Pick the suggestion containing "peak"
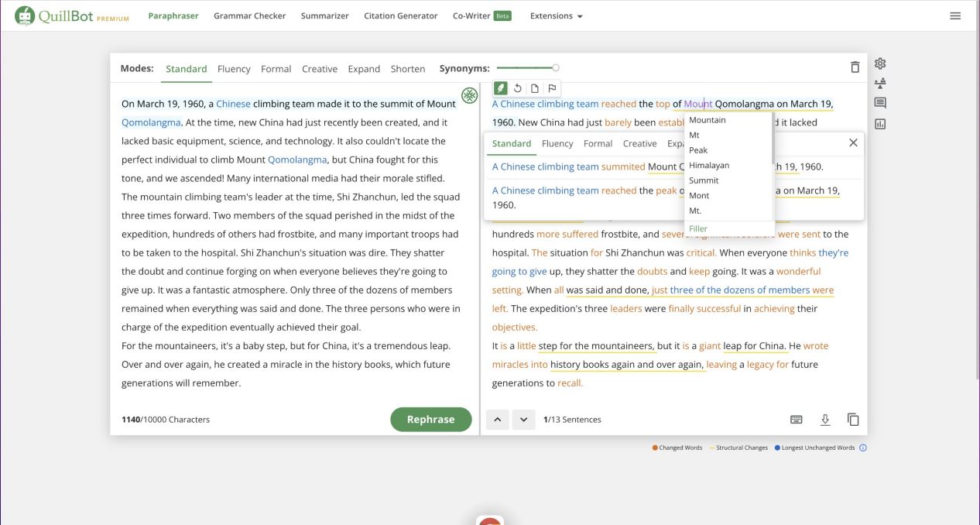 (x=673, y=197)
